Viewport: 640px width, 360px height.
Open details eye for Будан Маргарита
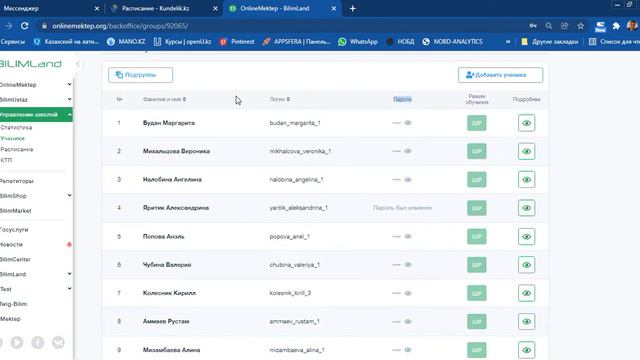tap(527, 123)
